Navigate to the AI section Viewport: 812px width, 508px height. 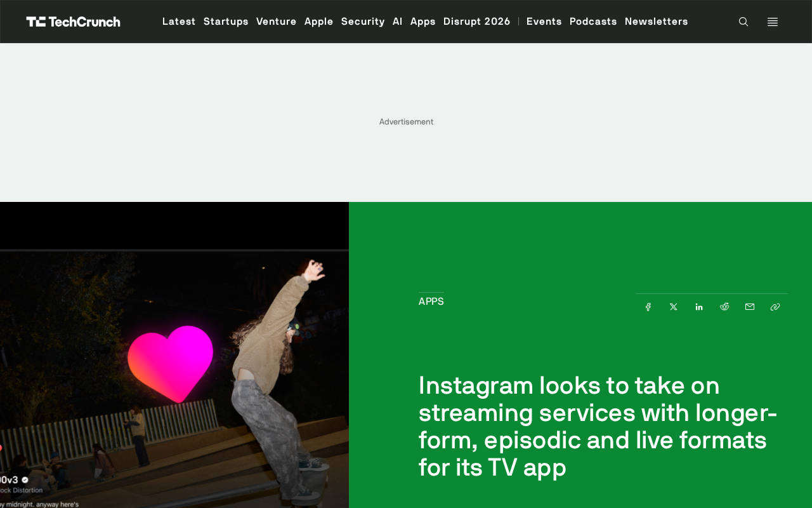point(398,22)
